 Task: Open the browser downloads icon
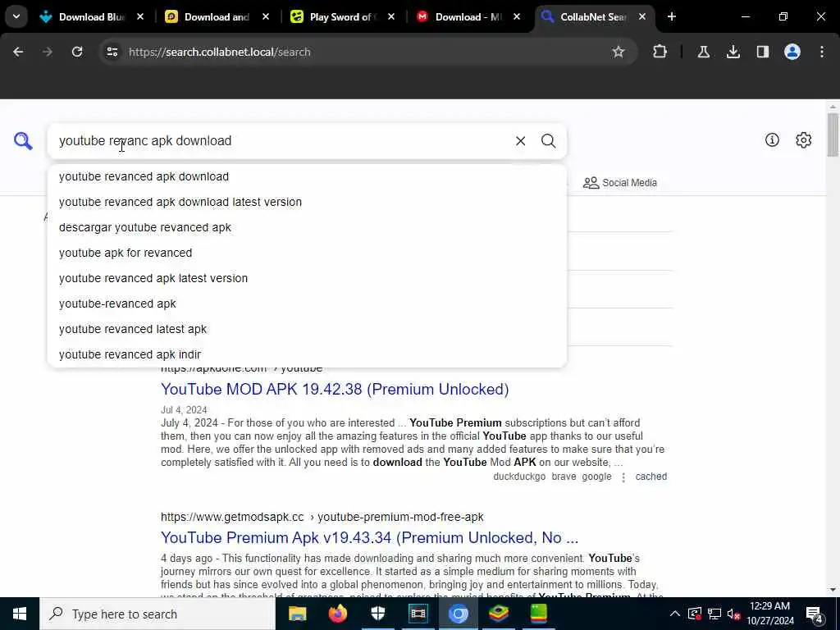(x=733, y=52)
